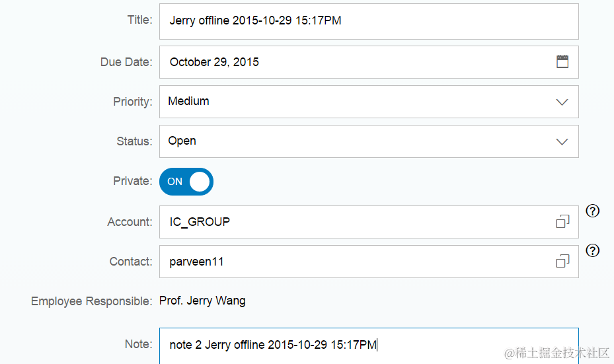Click the Private field label
This screenshot has width=614, height=364.
click(132, 182)
